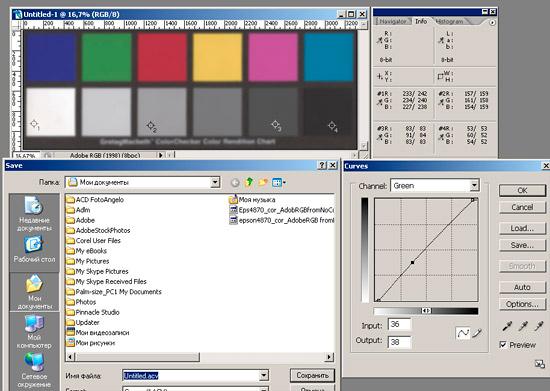The width and height of the screenshot is (550, 391).
Task: Select the Моя музыка folder
Action: (x=252, y=200)
